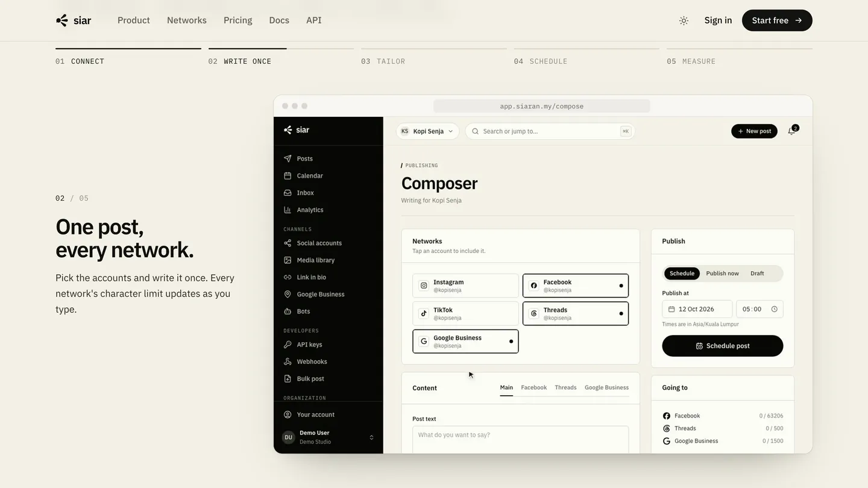Switch to the Facebook content tab
This screenshot has height=488, width=868.
534,388
